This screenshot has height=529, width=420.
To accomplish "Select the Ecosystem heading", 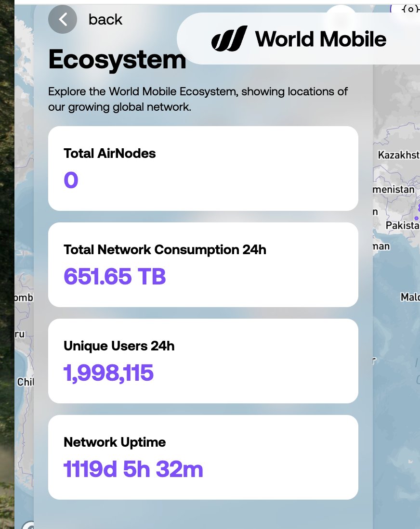I will 117,59.
